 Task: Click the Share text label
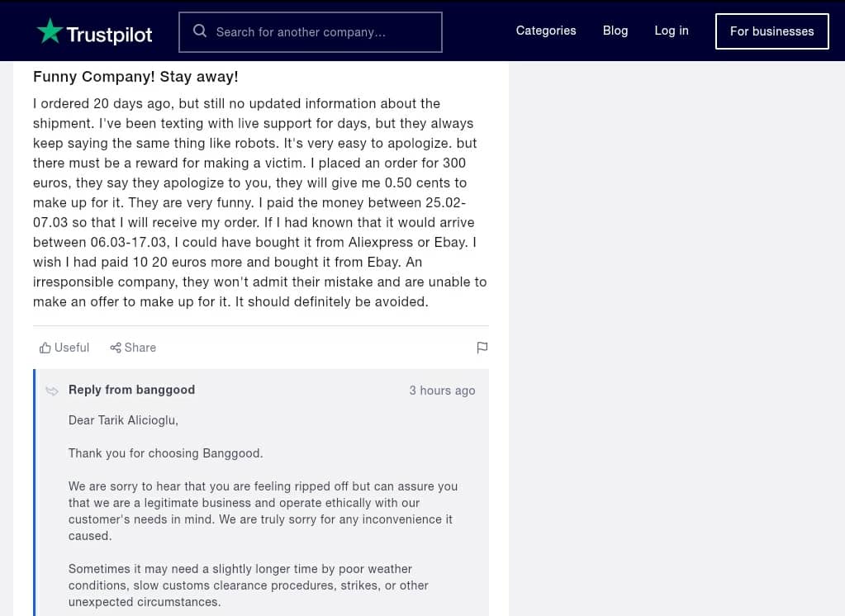pos(140,348)
